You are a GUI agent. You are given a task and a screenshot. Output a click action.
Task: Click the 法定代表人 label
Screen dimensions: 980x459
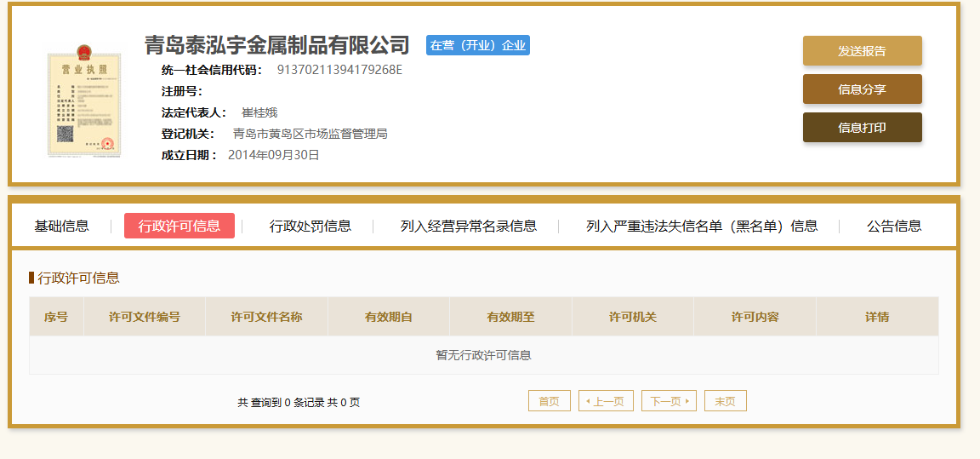[x=194, y=112]
